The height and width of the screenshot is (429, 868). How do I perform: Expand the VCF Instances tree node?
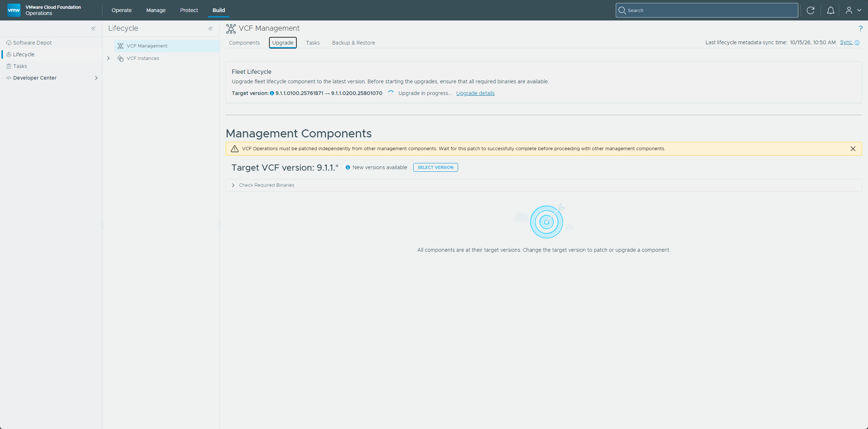click(108, 58)
